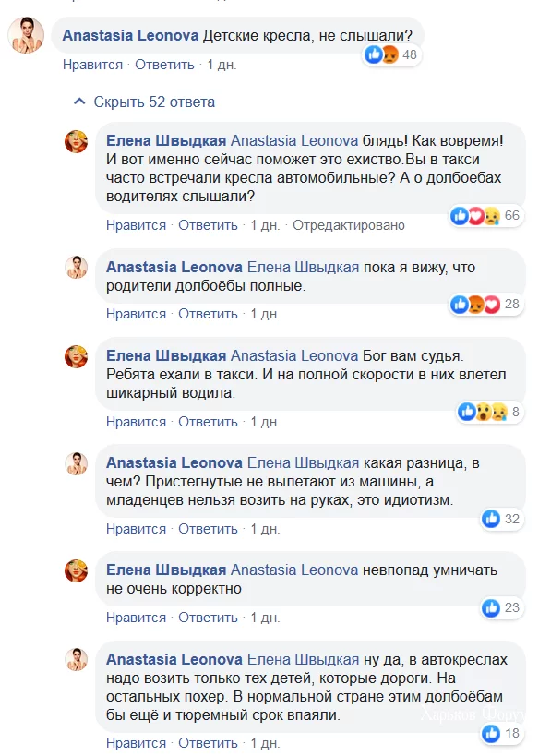Open the 8 reactions with wow emoji
This screenshot has width=551, height=756.
tap(490, 413)
